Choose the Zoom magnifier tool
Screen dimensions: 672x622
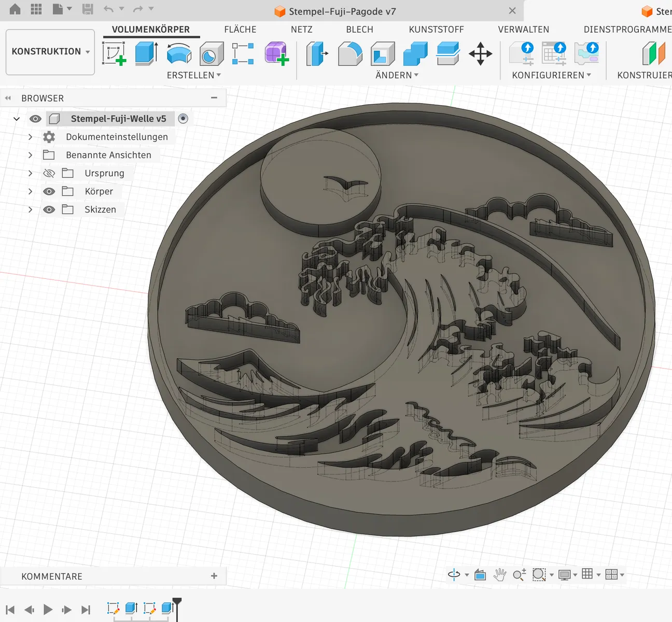pos(519,574)
